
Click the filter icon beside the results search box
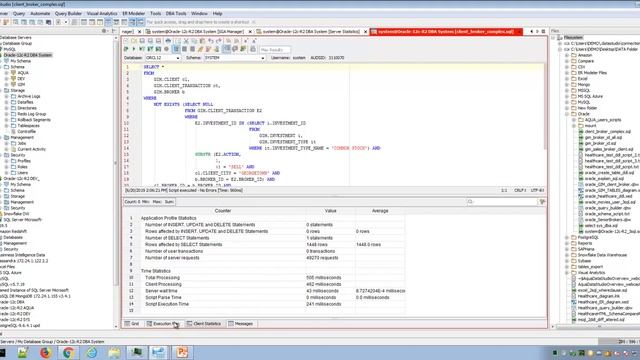click(x=542, y=202)
